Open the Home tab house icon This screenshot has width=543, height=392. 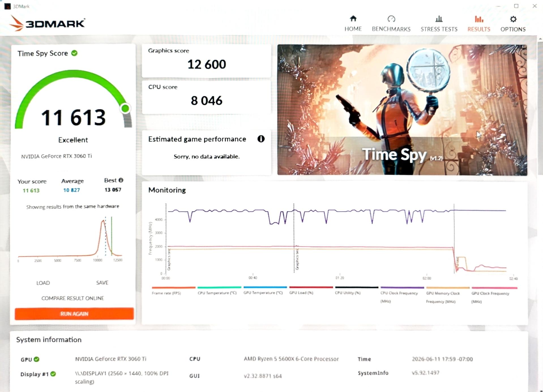[353, 19]
